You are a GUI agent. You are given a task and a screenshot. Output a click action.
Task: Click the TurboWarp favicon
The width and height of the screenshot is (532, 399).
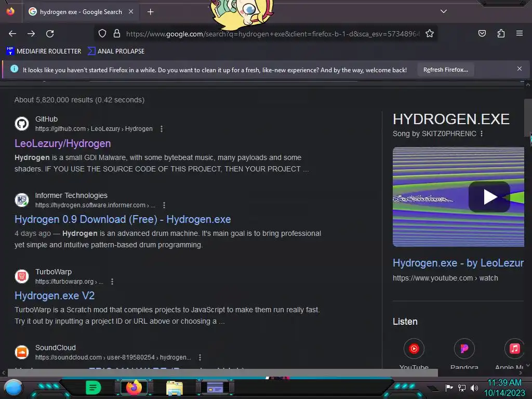point(22,276)
